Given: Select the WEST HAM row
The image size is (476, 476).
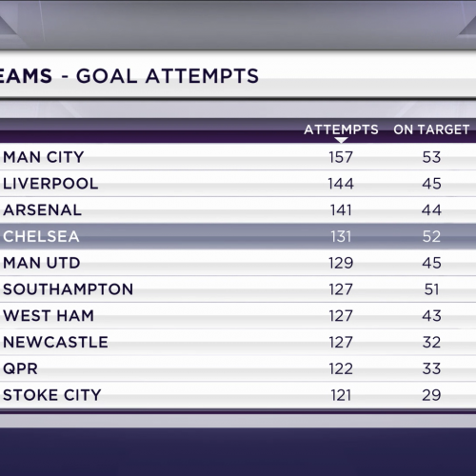Looking at the screenshot, I should 238,315.
